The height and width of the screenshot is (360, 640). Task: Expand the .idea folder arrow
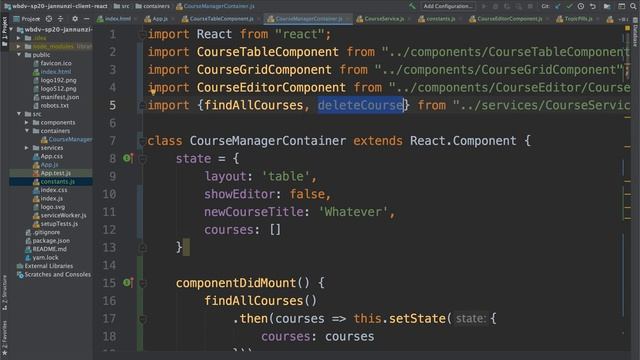(x=19, y=38)
